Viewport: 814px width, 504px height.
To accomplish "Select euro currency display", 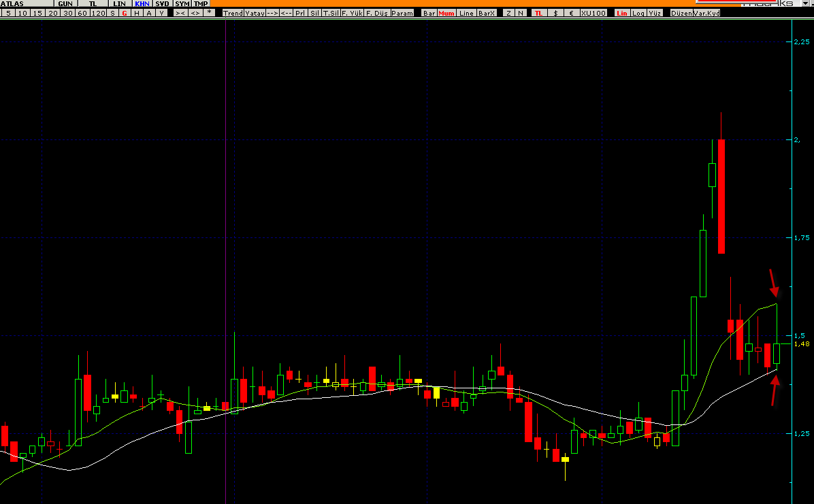I will (x=572, y=13).
